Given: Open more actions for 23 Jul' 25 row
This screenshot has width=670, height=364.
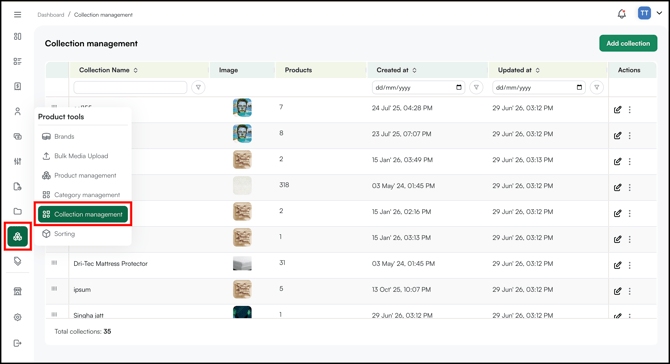Looking at the screenshot, I should pyautogui.click(x=629, y=135).
